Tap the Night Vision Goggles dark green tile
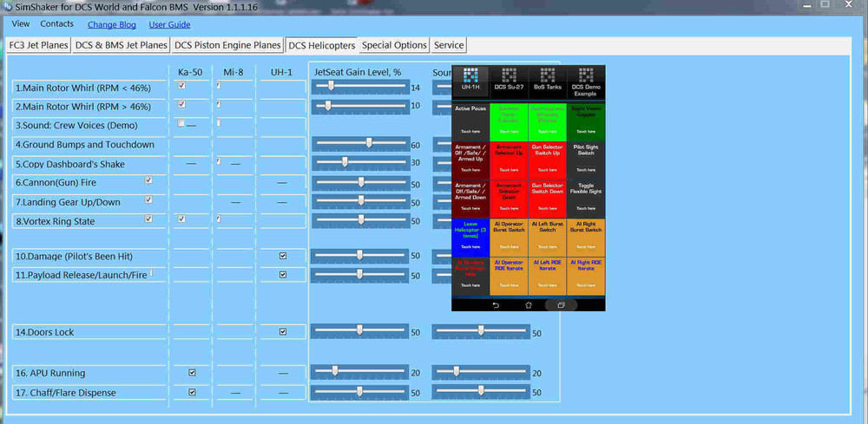The image size is (868, 424). click(586, 121)
